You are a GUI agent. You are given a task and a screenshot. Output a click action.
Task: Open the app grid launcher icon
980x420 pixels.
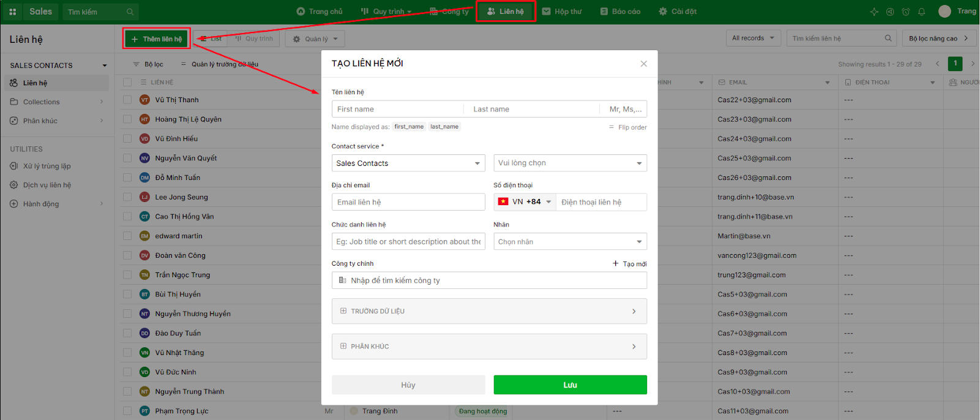[12, 12]
